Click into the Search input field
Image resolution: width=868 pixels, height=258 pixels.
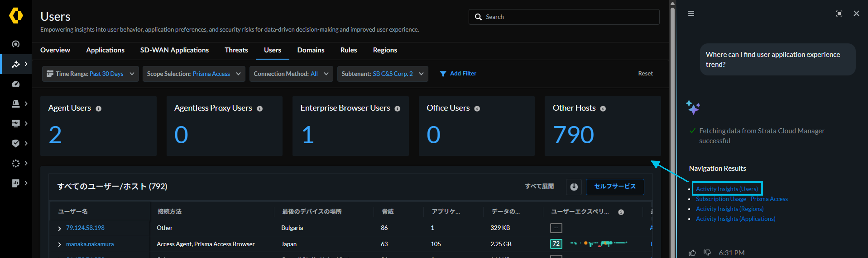click(x=564, y=17)
